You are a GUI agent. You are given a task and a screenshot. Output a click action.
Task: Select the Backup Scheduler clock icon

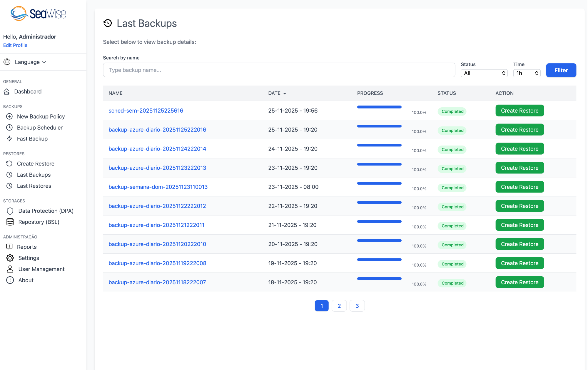tap(9, 128)
